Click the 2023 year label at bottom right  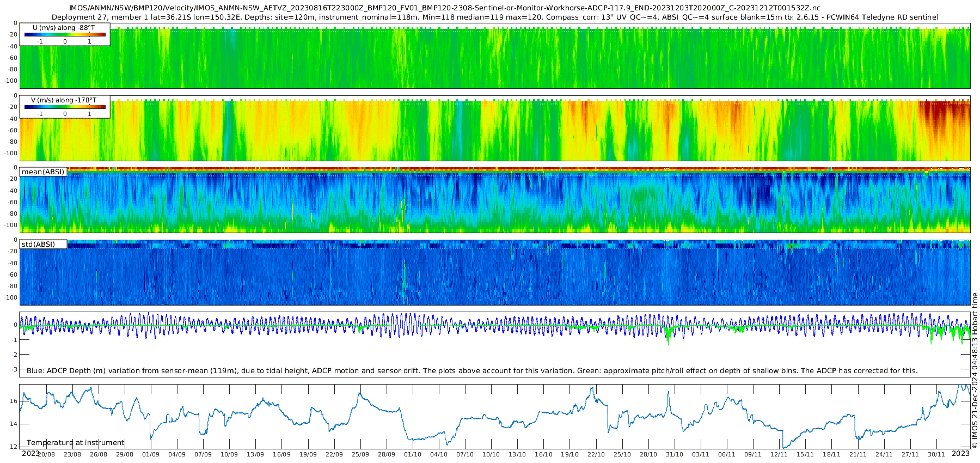960,454
